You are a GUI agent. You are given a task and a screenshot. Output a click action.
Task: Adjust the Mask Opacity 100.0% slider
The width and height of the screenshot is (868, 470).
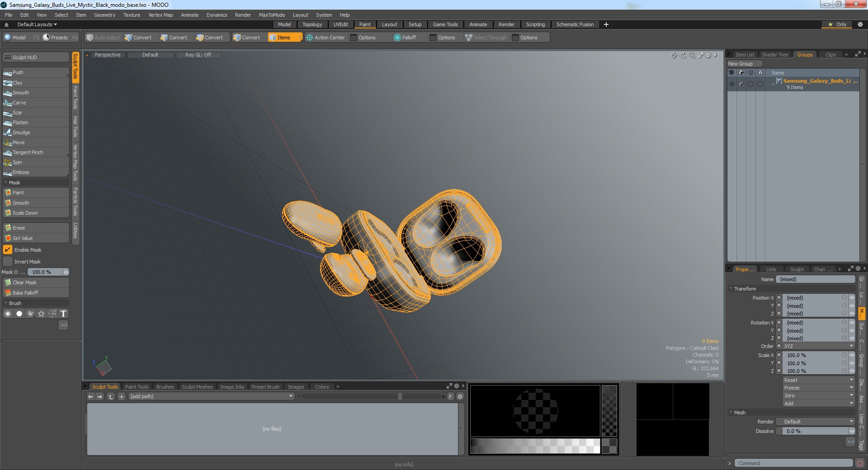click(x=48, y=272)
